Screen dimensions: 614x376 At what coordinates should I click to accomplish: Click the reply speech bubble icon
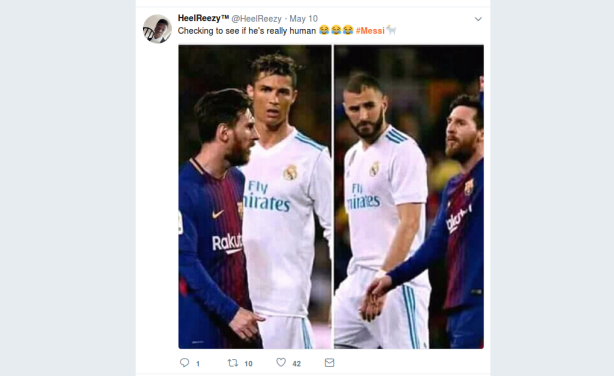point(184,363)
